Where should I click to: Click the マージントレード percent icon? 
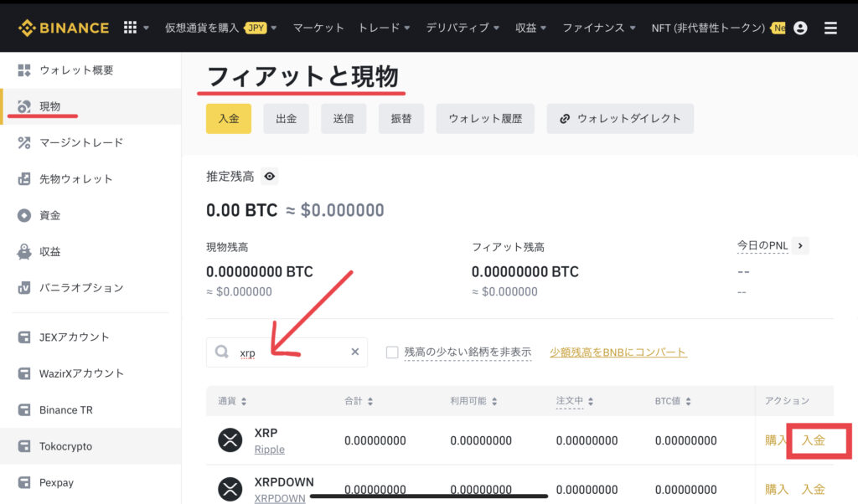point(24,142)
